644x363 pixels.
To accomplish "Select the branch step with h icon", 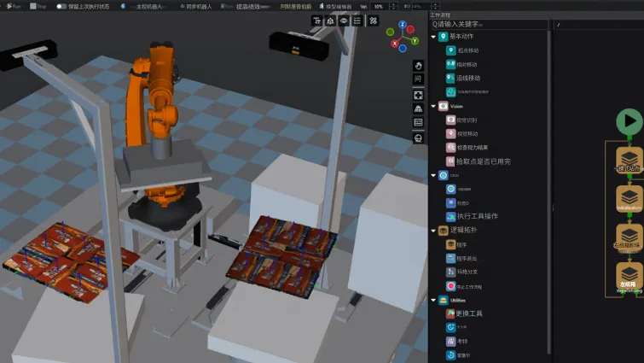I will [x=461, y=272].
